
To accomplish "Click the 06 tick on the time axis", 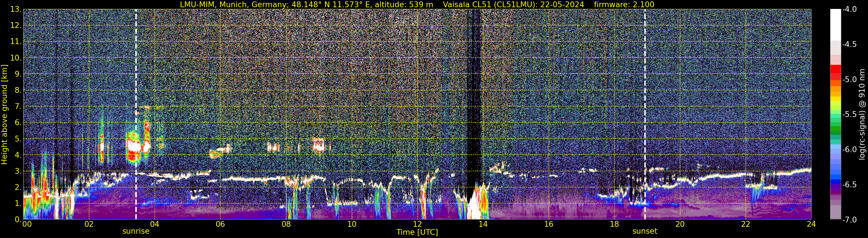I will click(220, 224).
